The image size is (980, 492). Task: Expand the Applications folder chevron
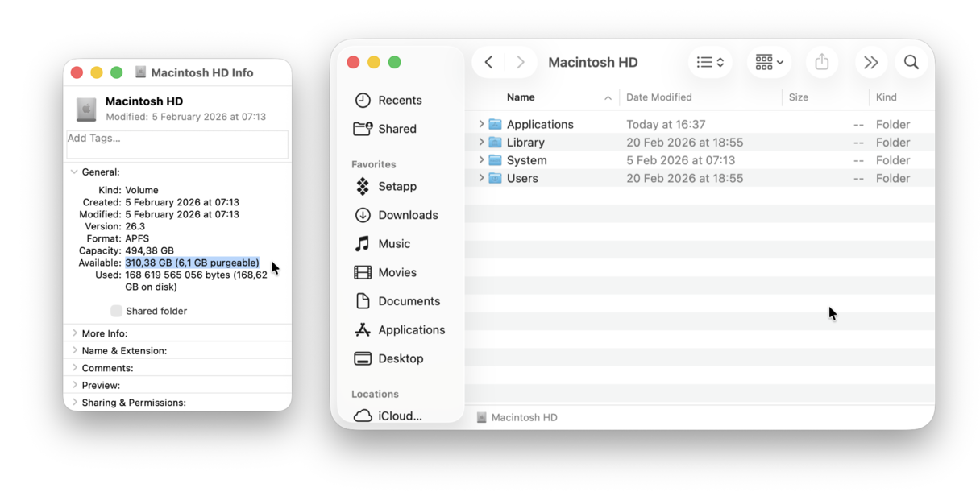click(x=481, y=124)
